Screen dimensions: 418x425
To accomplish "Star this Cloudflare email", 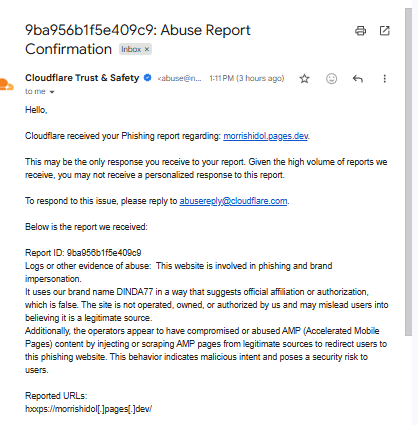I will [304, 79].
